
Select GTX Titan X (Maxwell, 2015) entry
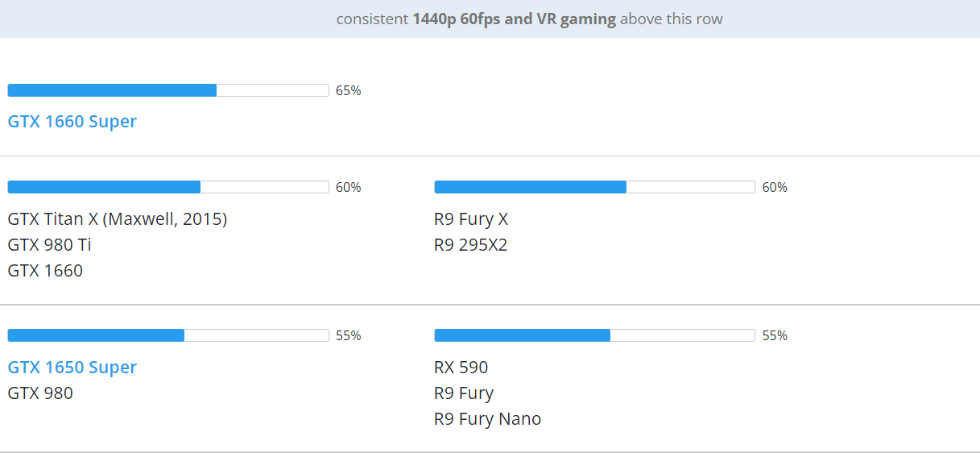coord(118,219)
